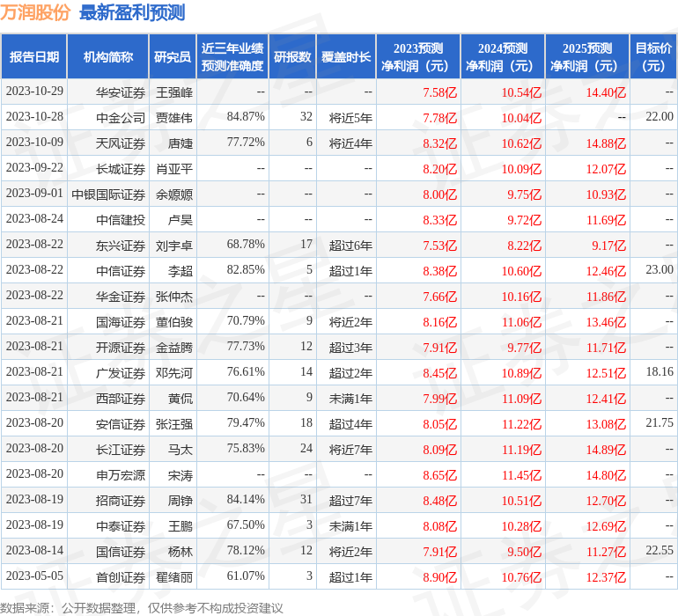Select the date 2023-10-29 cell
The height and width of the screenshot is (616, 678).
tap(34, 92)
